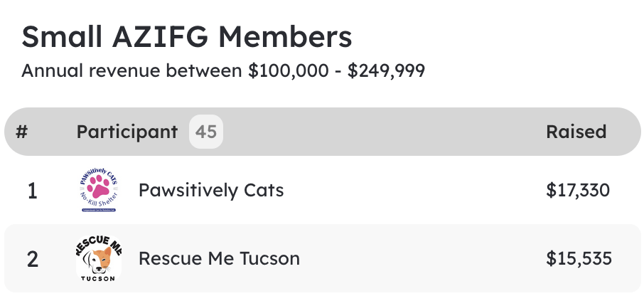Click the Rescue Me Tucson dog logo

point(99,258)
